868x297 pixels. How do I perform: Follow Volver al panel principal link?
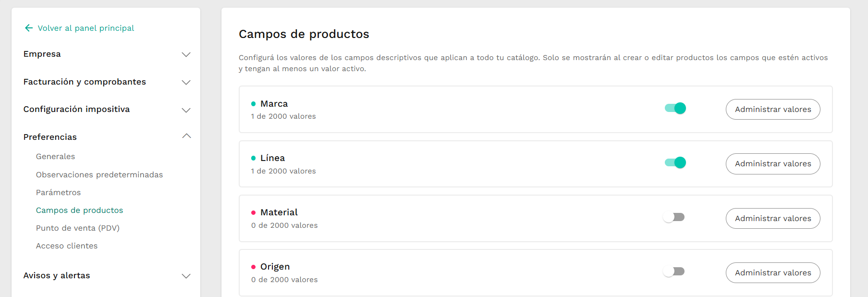[86, 28]
